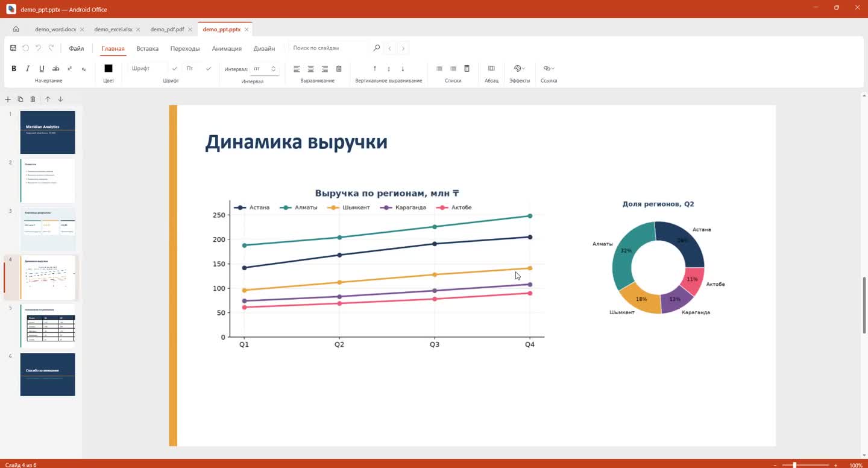Click the Save icon in the toolbar
The width and height of the screenshot is (868, 468).
13,48
